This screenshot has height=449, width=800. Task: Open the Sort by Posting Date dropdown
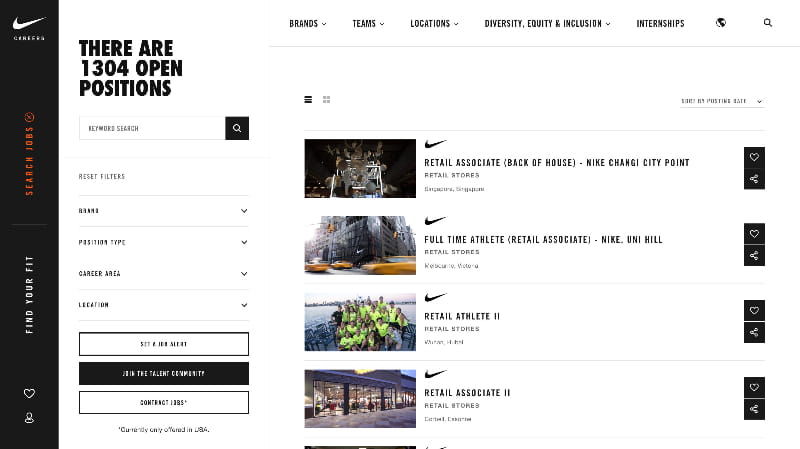tap(722, 101)
